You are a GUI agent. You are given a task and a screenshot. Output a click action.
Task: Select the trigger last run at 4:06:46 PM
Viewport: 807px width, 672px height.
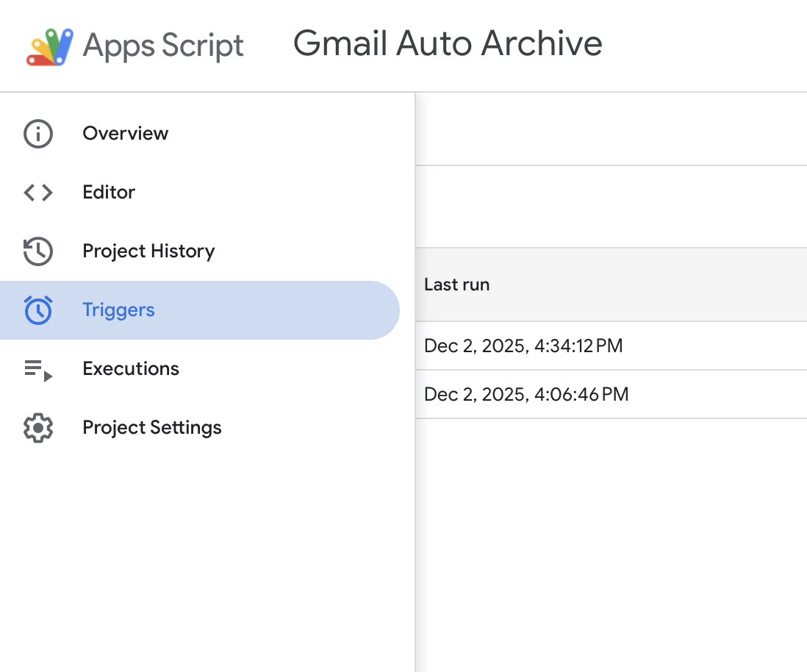pos(526,394)
